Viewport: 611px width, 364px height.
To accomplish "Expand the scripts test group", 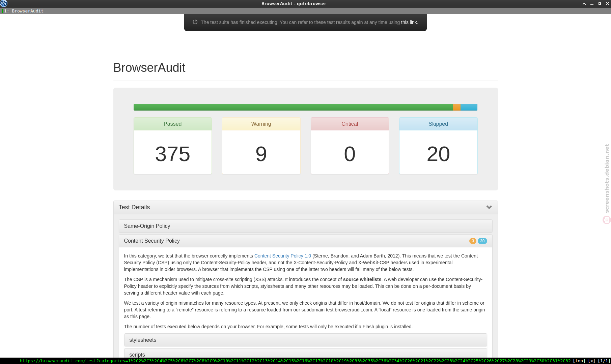I will coord(305,353).
